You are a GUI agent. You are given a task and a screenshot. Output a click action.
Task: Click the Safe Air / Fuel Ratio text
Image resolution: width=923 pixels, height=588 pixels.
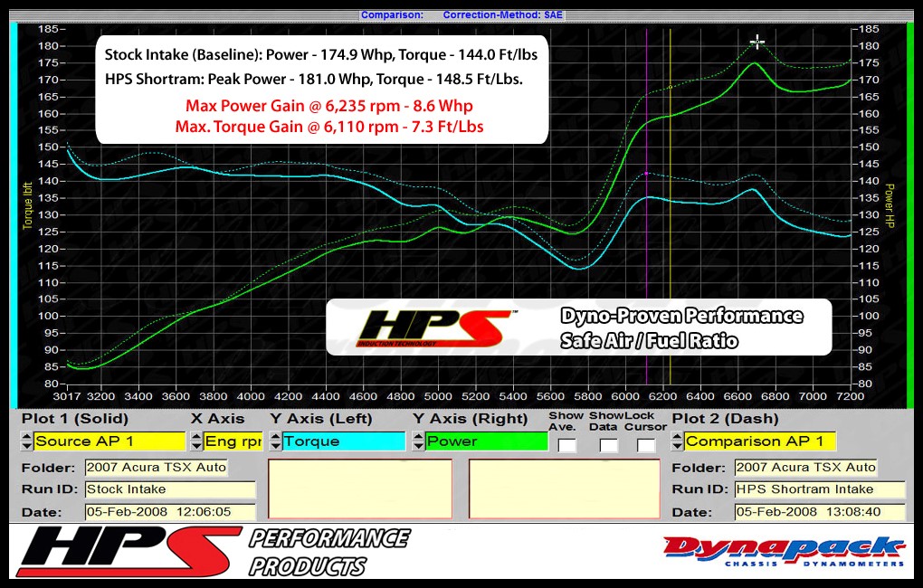click(x=649, y=341)
